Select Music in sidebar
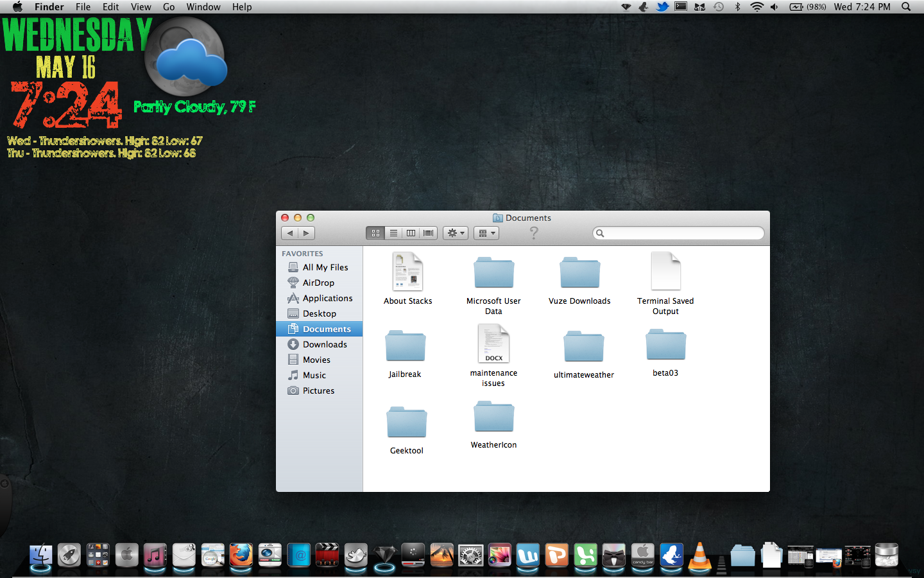This screenshot has height=578, width=924. click(x=319, y=375)
